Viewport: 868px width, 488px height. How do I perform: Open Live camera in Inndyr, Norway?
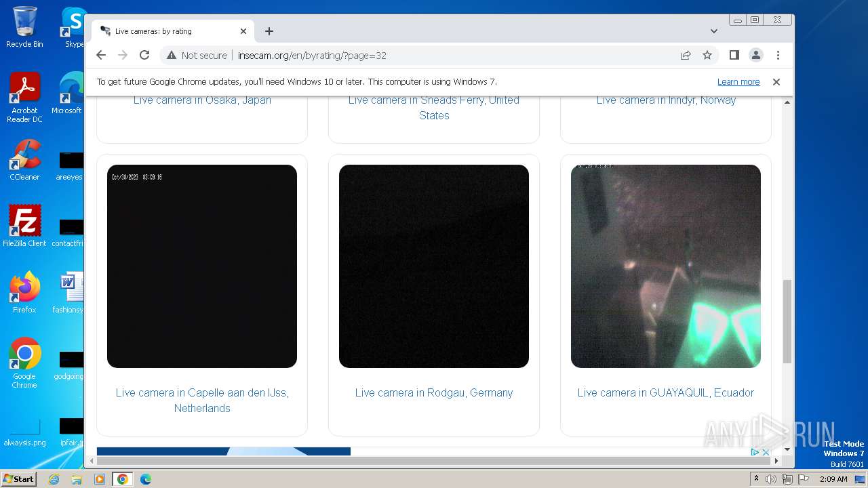[666, 100]
